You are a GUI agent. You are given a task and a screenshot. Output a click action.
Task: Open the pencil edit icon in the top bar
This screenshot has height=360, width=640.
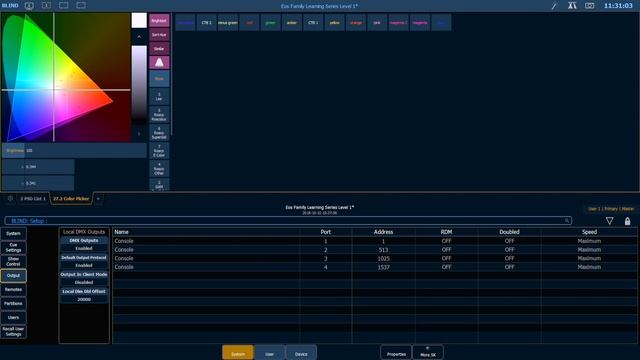[554, 6]
